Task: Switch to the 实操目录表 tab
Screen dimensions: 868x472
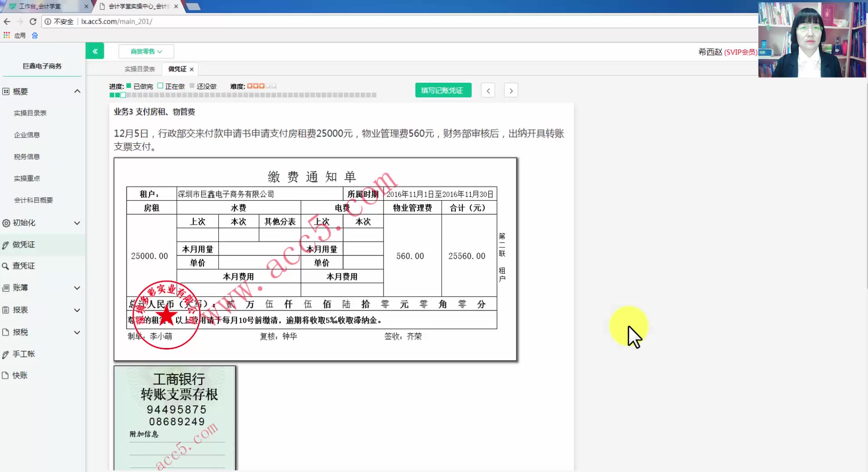Action: point(139,69)
